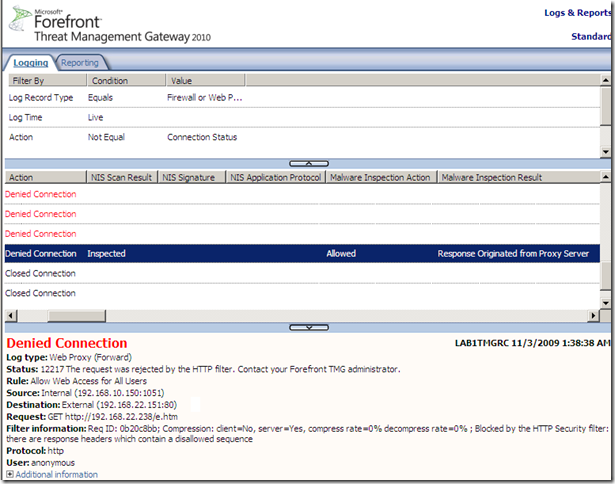This screenshot has height=484, width=615.
Task: Open Logs & Reports heading link
Action: coord(577,13)
